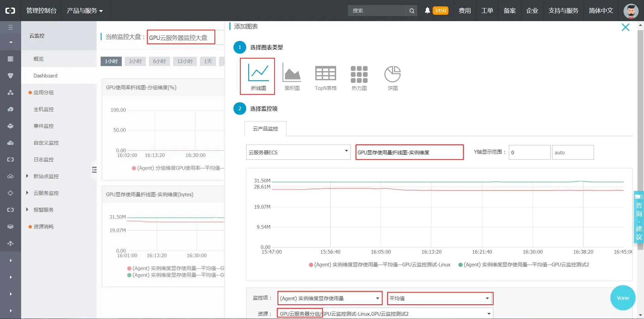Toggle the hamburger sidebar menu icon

[x=10, y=27]
